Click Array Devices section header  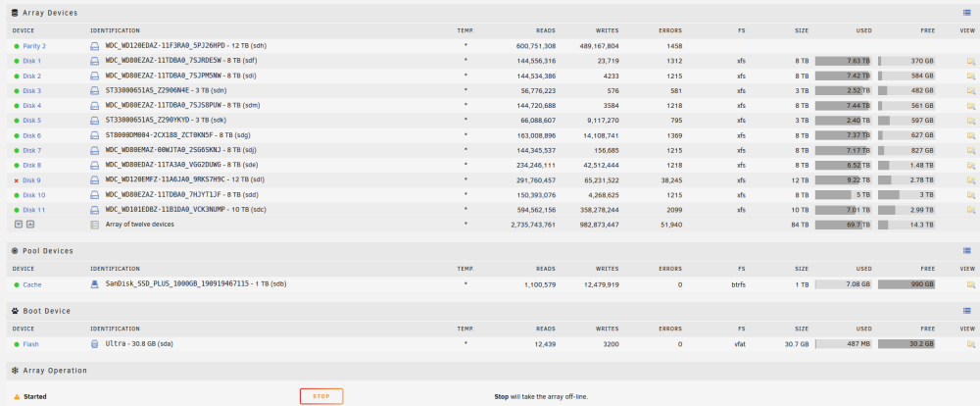tap(50, 13)
